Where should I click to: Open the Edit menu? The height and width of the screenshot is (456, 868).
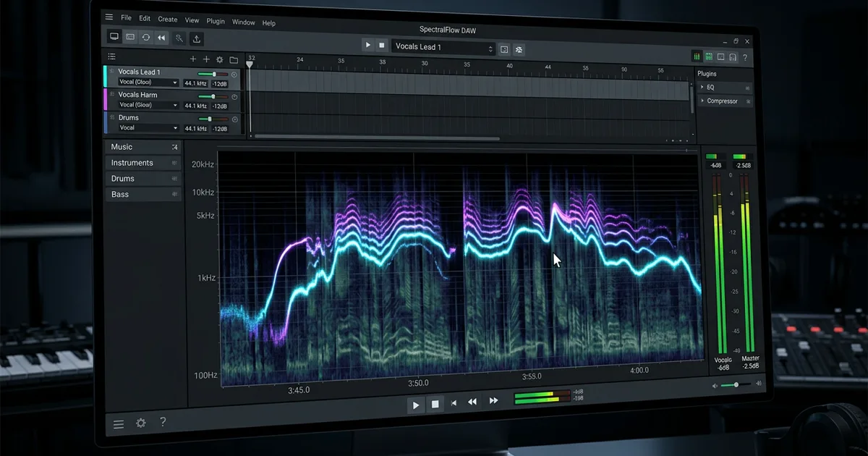click(145, 18)
